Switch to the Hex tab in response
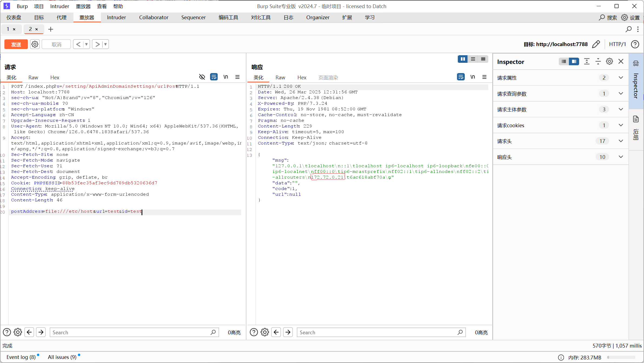Viewport: 644px width, 363px height. point(302,78)
